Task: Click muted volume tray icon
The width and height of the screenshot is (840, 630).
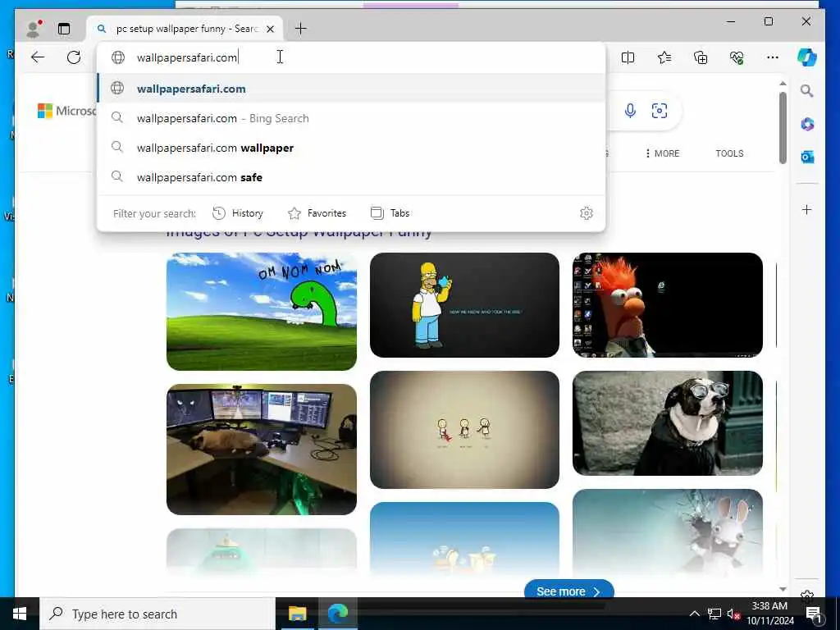Action: tap(733, 614)
